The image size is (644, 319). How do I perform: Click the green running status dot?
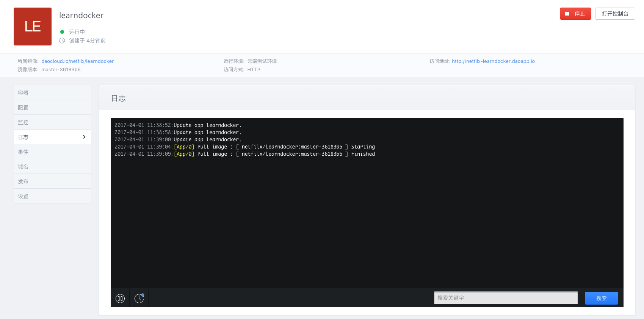pyautogui.click(x=62, y=32)
